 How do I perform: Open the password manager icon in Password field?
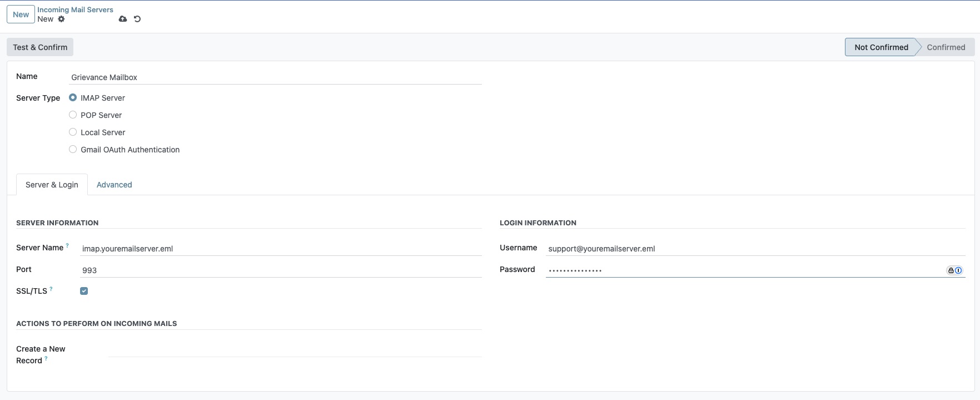[954, 270]
